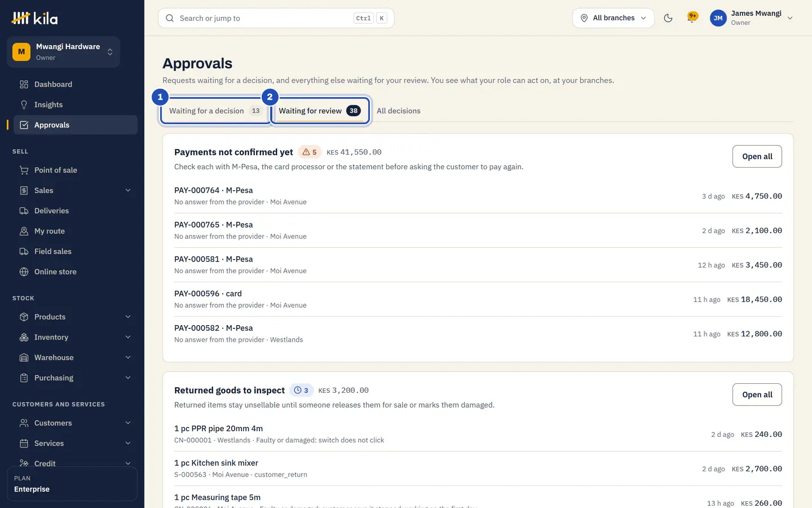
Task: Switch to the Waiting for review tab
Action: pos(320,111)
